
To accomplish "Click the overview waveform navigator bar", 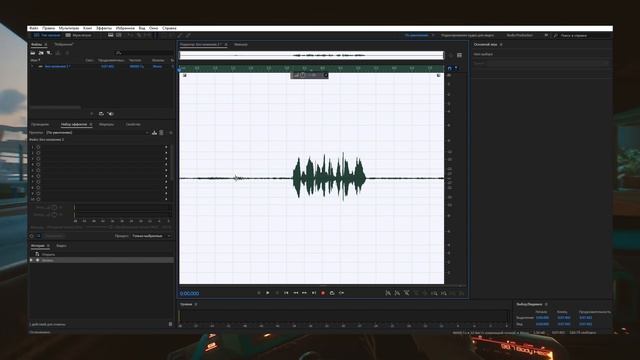I will [312, 55].
